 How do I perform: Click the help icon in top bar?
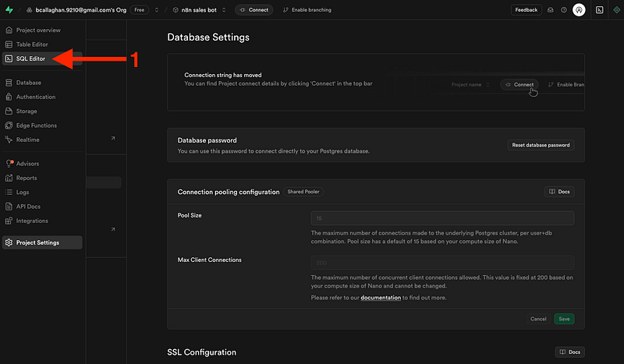pyautogui.click(x=564, y=10)
